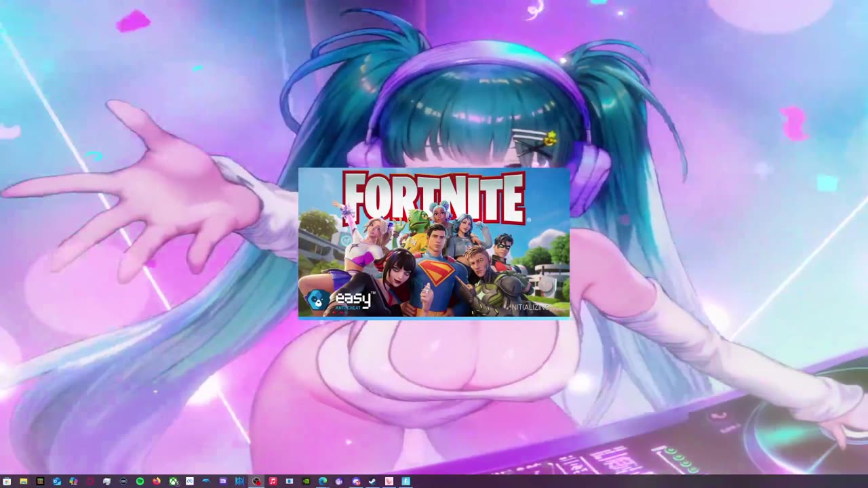Click the Fortnite splash screen artwork
The width and height of the screenshot is (868, 488).
click(x=434, y=243)
